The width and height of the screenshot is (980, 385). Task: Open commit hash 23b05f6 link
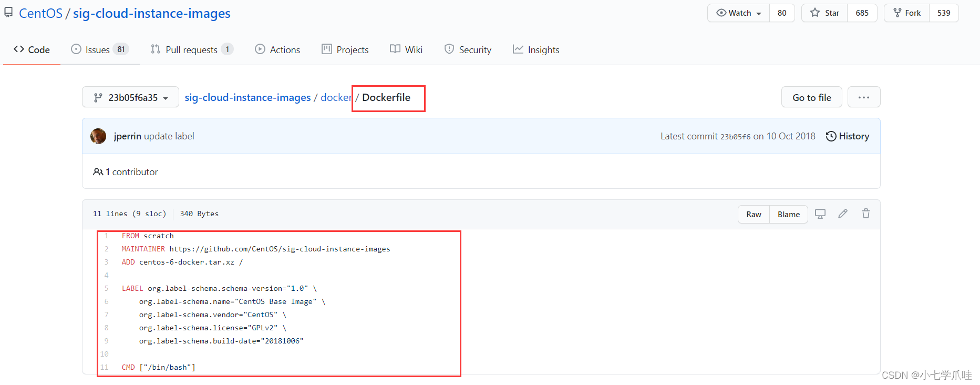[x=735, y=137]
